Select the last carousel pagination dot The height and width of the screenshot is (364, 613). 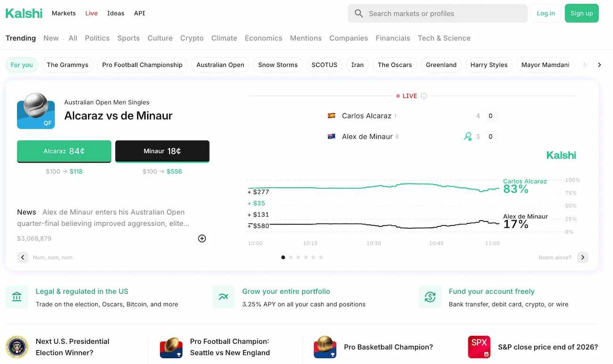pyautogui.click(x=321, y=257)
